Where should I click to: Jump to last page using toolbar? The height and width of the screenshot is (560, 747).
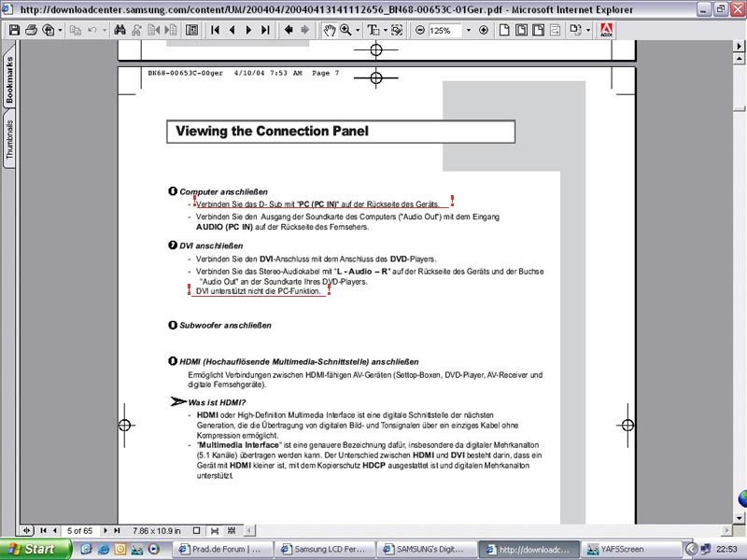pyautogui.click(x=265, y=30)
